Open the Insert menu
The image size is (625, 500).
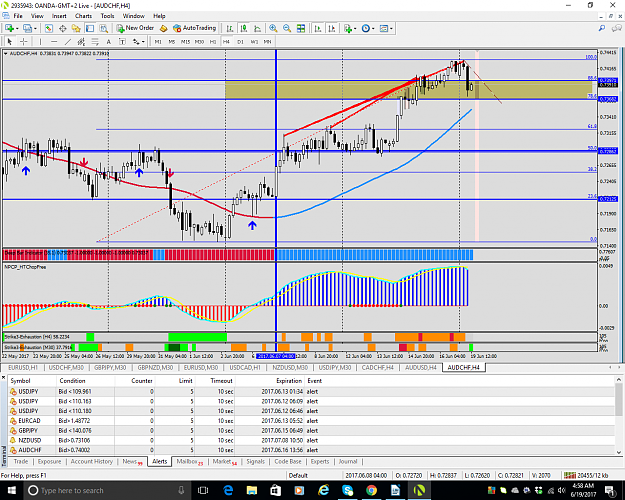[x=59, y=16]
